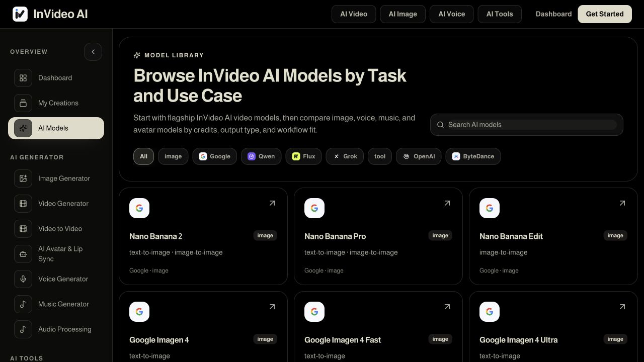Click the image tag on Nano Banana 2
644x362 pixels.
(265, 235)
